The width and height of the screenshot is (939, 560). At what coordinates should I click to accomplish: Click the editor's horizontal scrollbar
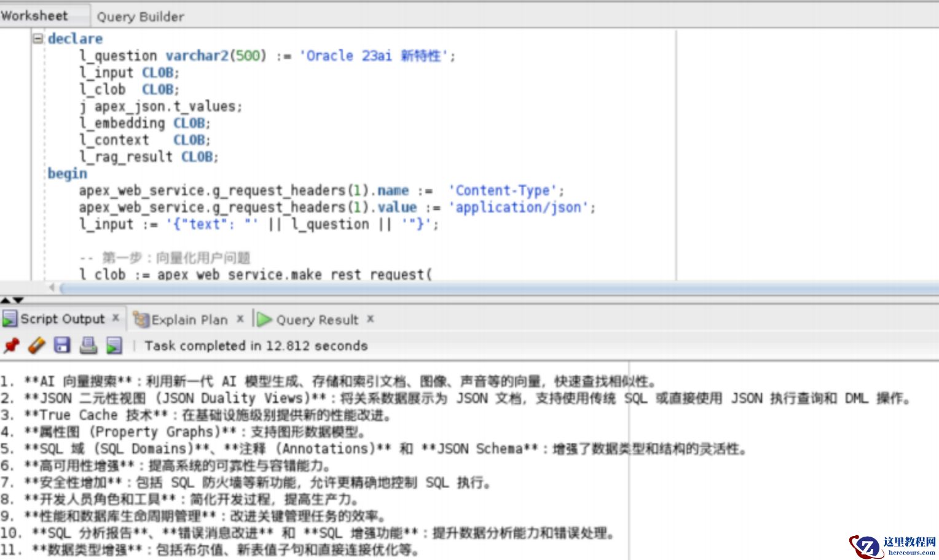pos(499,288)
